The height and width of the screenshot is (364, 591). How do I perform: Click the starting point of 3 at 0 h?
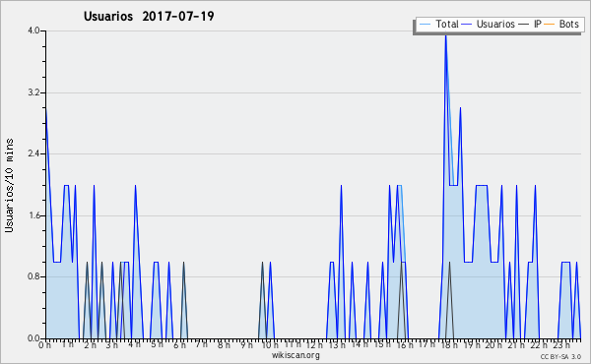tap(46, 108)
